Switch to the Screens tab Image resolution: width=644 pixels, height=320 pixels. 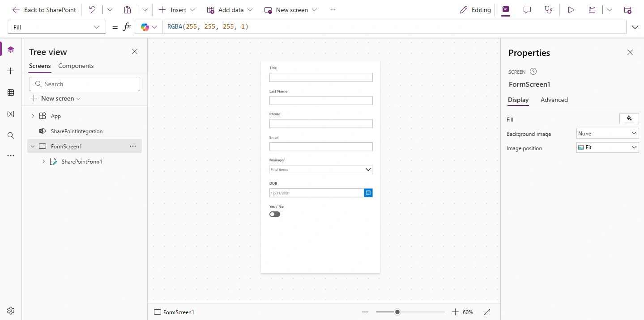(x=40, y=66)
